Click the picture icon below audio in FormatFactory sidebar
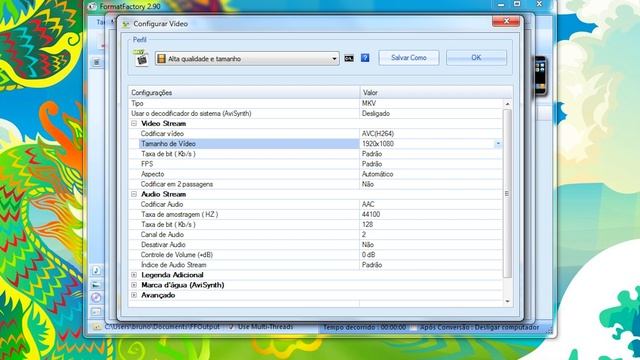 pos(96,284)
